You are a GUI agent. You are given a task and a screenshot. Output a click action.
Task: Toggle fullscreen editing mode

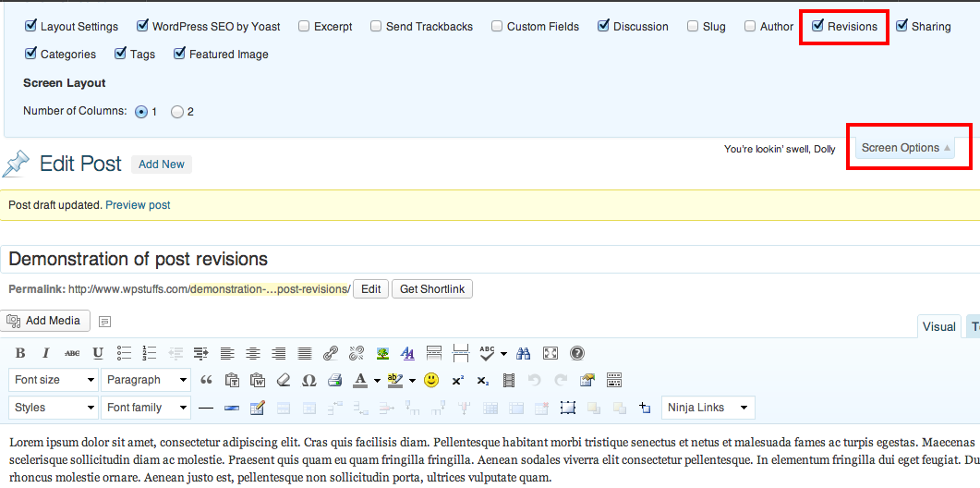(x=550, y=353)
